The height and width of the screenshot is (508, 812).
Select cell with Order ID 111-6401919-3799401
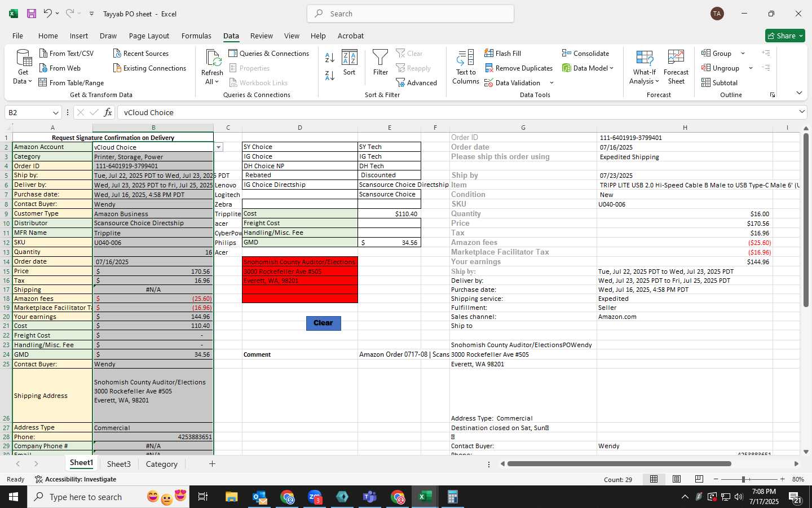click(x=153, y=166)
